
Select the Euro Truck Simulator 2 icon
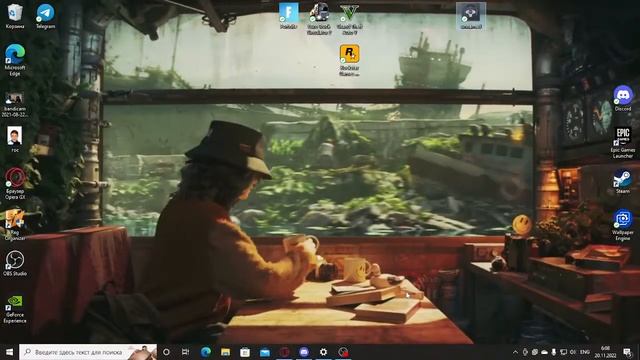[x=319, y=18]
